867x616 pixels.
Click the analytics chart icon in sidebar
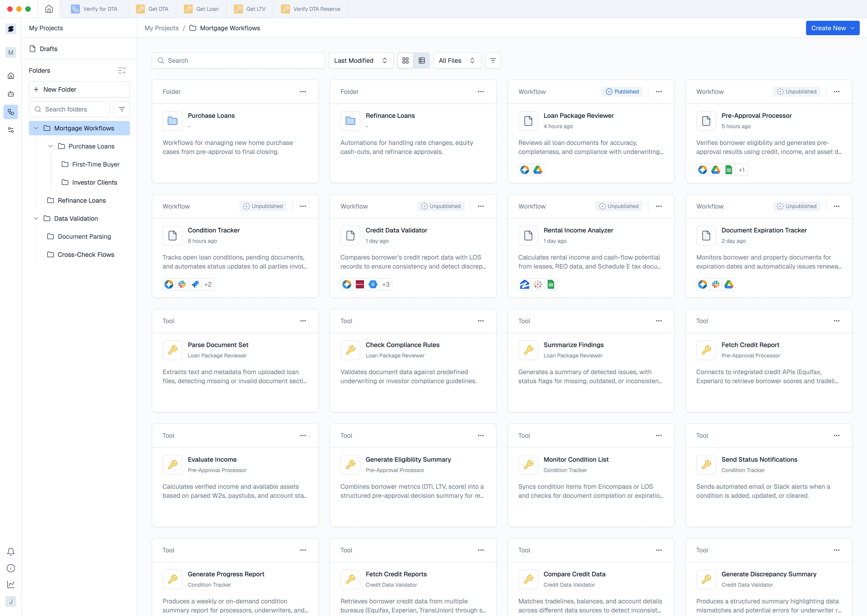point(11,584)
